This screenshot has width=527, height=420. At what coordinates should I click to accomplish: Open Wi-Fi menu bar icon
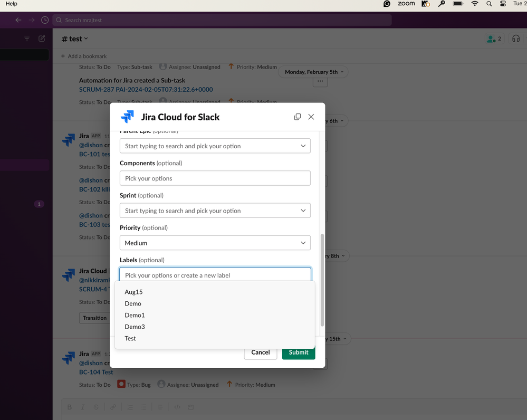[x=475, y=4]
